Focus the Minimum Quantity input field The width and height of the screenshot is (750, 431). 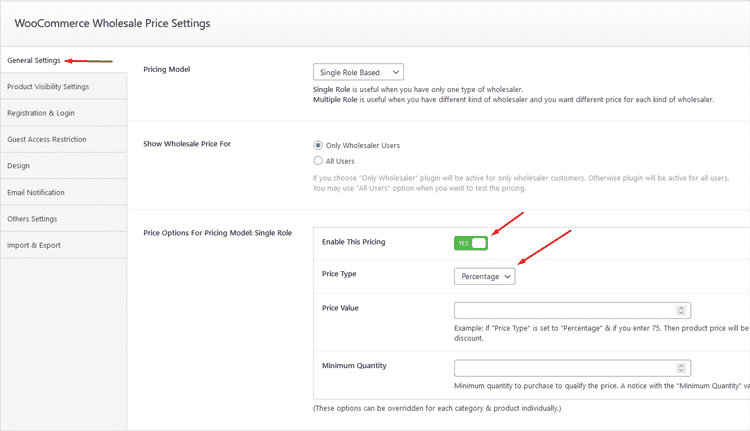573,368
